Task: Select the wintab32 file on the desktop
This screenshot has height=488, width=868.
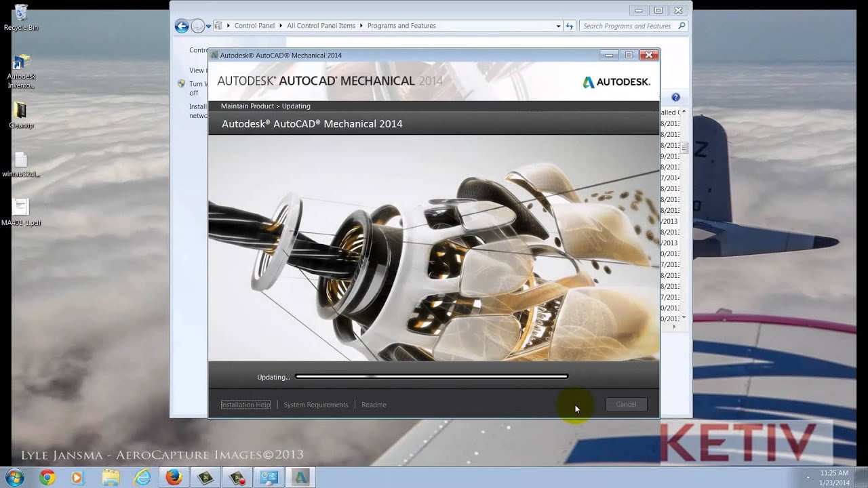Action: 21,165
